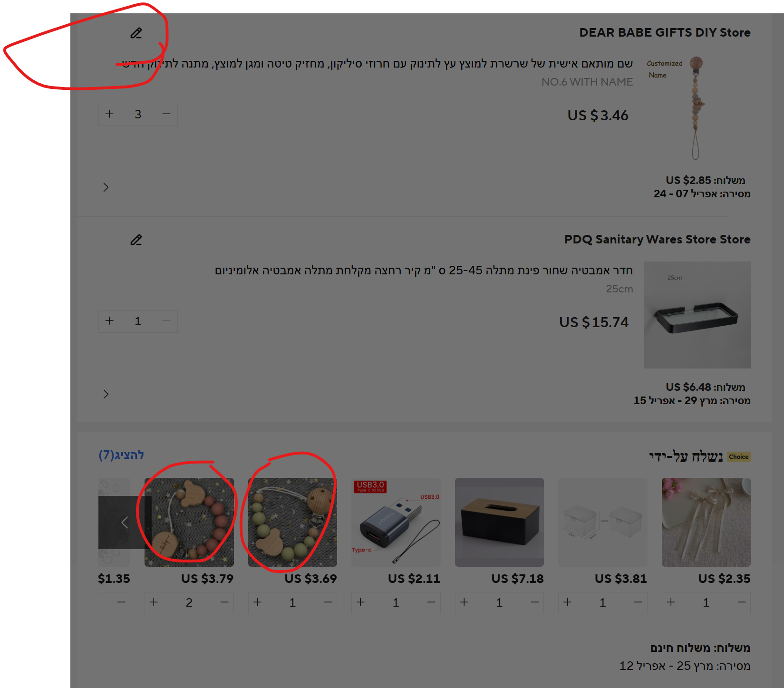Image resolution: width=784 pixels, height=688 pixels.
Task: Open the DEAR BABE GIFTS DIY Store link
Action: [665, 32]
